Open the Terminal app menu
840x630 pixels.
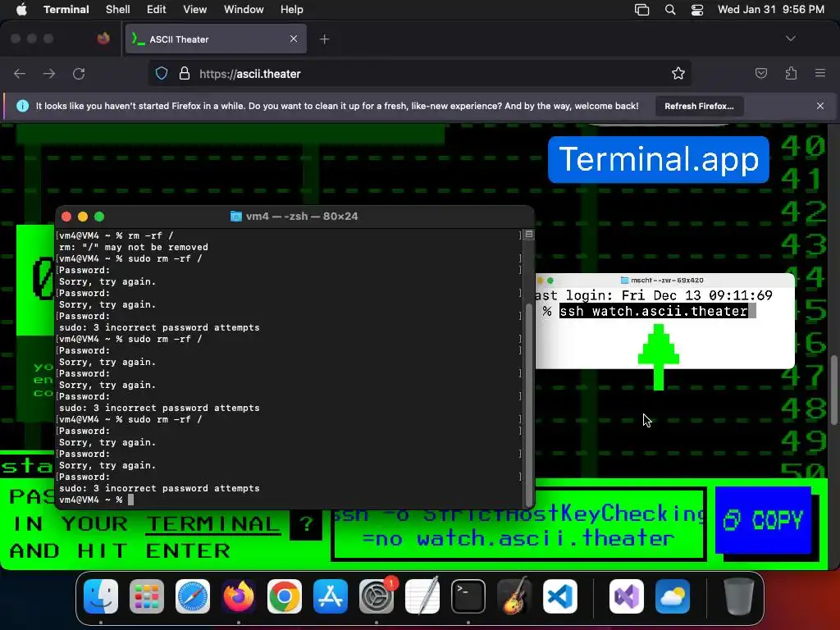click(66, 10)
